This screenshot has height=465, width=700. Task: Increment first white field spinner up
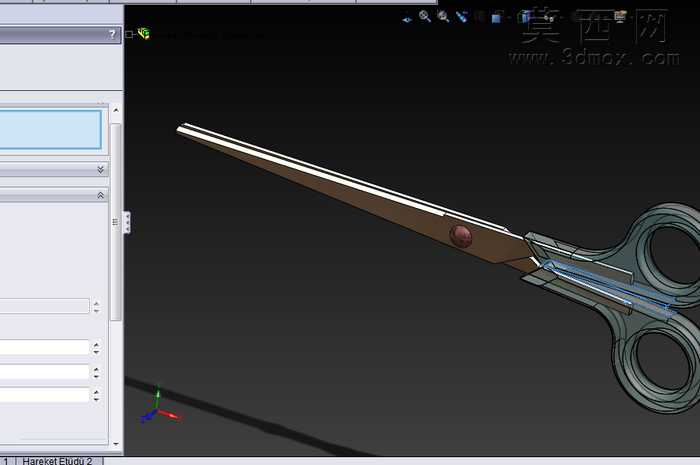click(x=96, y=344)
